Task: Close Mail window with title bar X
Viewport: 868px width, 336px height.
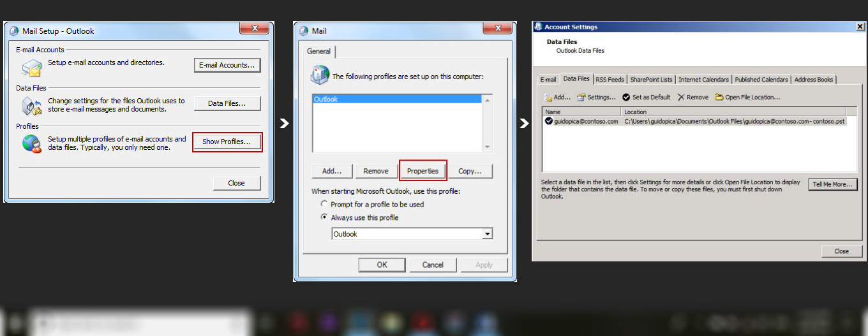Action: [497, 29]
